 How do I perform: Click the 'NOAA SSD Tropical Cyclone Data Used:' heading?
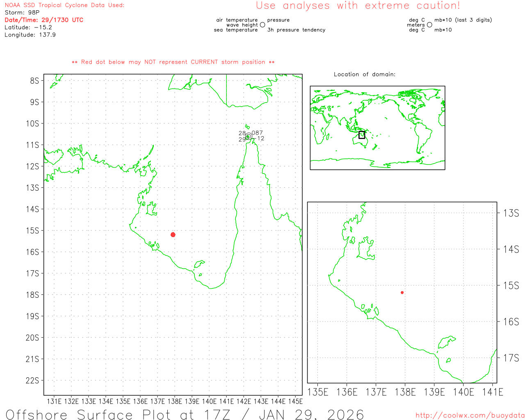pos(64,5)
